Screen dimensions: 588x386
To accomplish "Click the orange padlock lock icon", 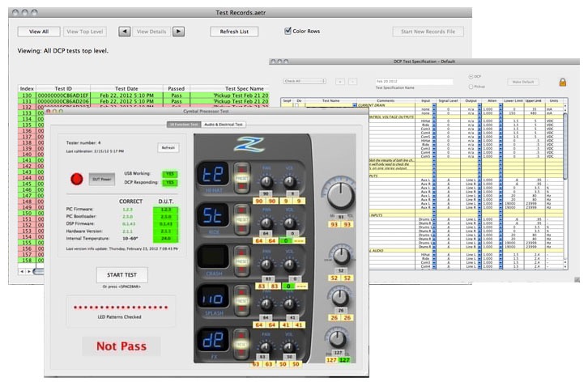I will tap(563, 82).
